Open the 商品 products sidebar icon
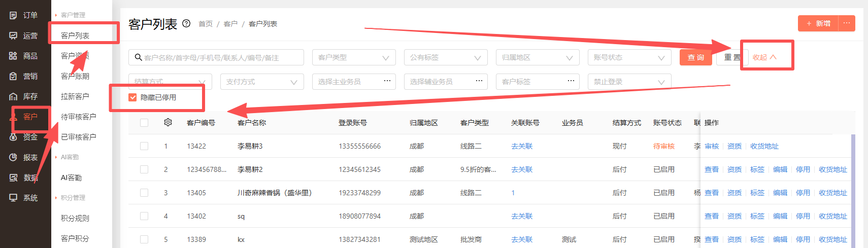The image size is (868, 248). point(13,56)
